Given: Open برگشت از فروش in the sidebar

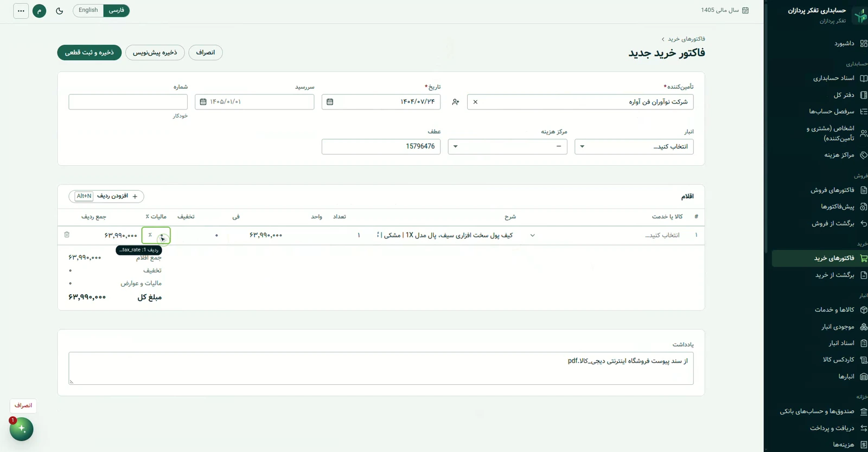Looking at the screenshot, I should pos(820,223).
